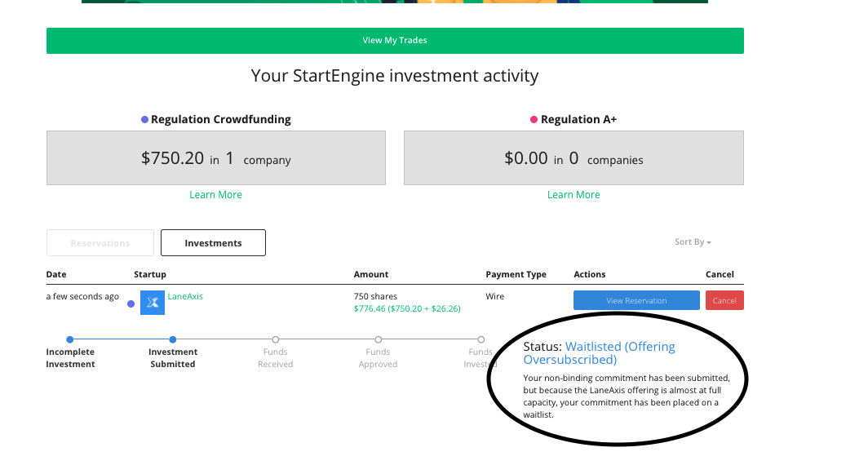Click the Cancel column header
Image resolution: width=868 pixels, height=474 pixels.
[720, 274]
